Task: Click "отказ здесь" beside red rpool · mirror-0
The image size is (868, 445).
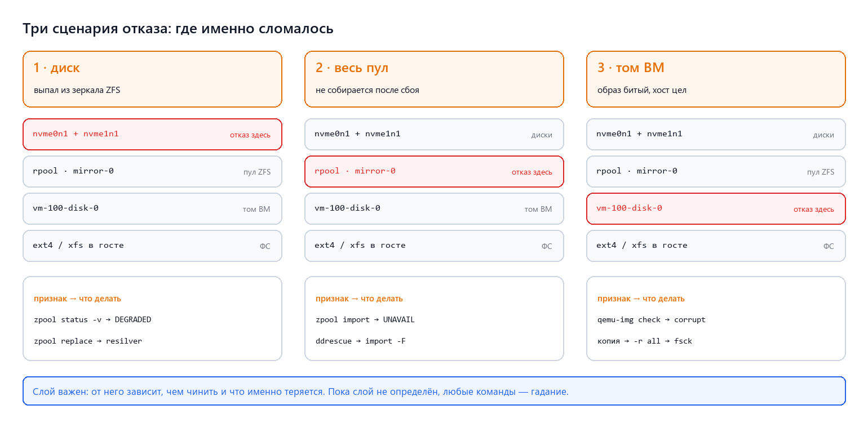Action: [x=532, y=172]
